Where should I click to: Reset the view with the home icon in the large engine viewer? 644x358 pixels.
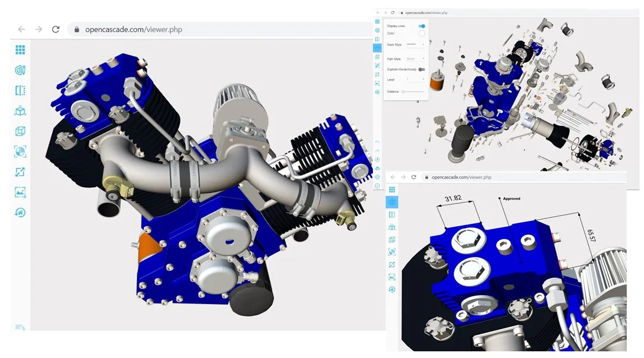20,212
